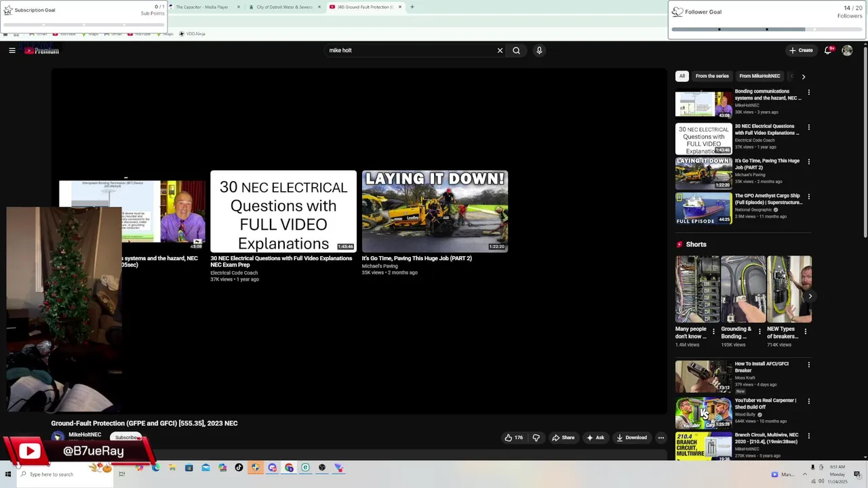Open options for 'Branch Circuit, Multiwire' video
This screenshot has width=868, height=488.
click(x=808, y=436)
